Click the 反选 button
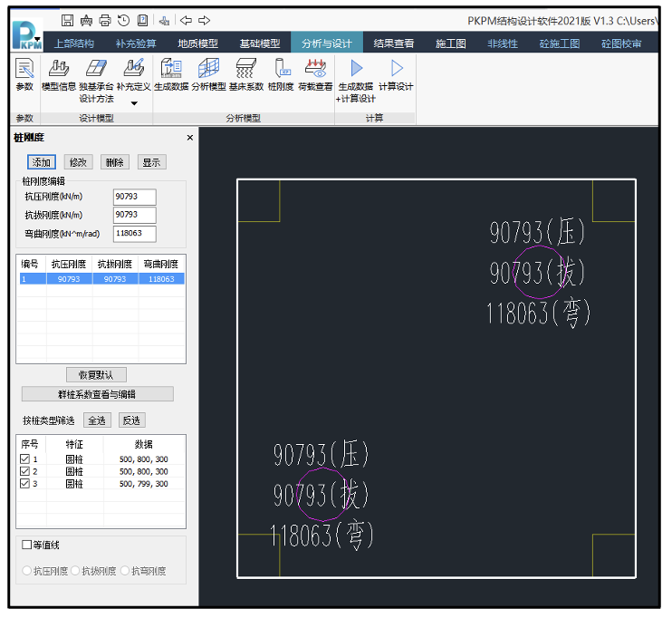This screenshot has height=618, width=672. click(131, 420)
